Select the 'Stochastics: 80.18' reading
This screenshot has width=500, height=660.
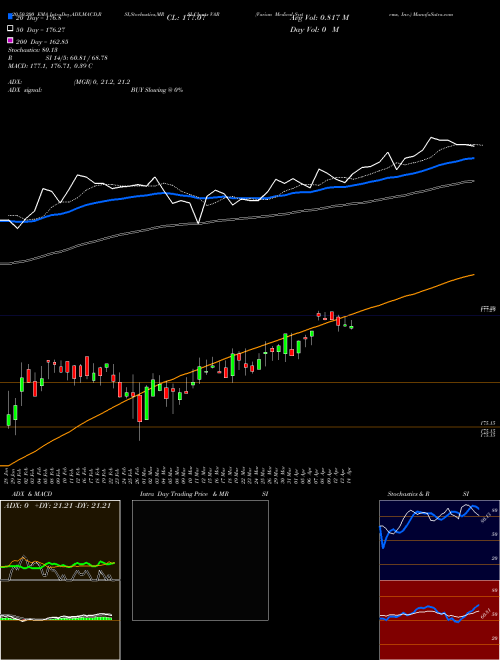pyautogui.click(x=32, y=50)
